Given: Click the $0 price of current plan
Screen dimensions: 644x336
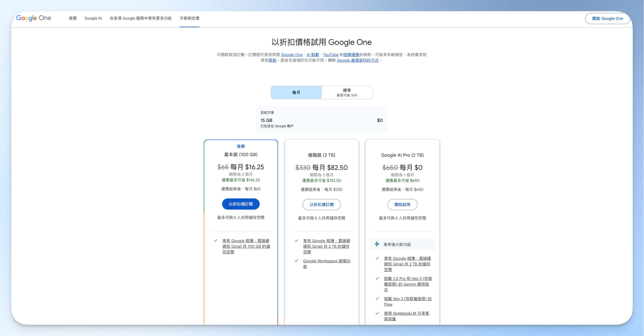Looking at the screenshot, I should tap(380, 120).
